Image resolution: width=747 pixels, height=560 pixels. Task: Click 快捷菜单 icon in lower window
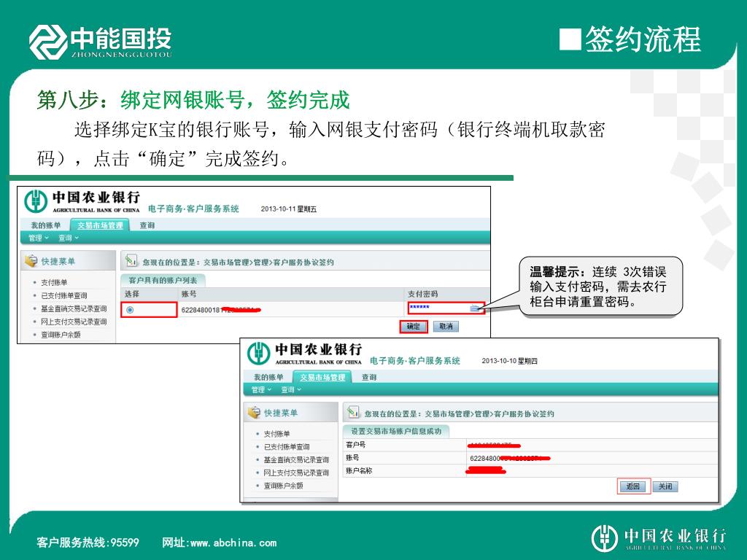(254, 413)
